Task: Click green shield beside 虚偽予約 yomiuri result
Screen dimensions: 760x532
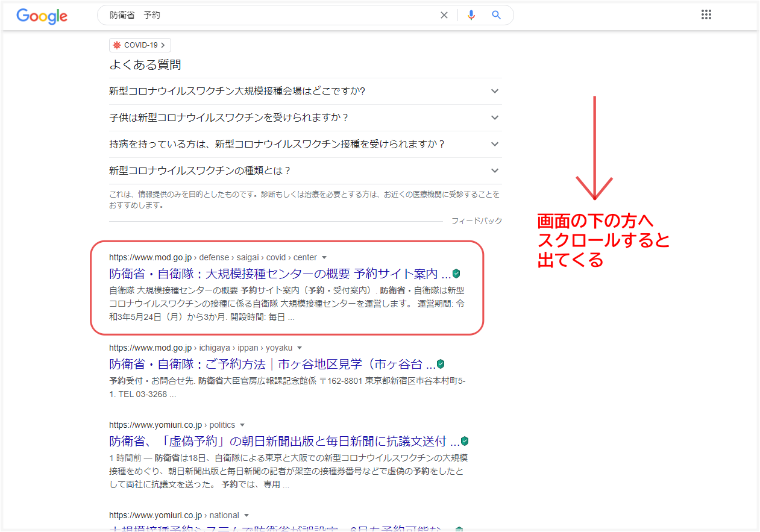Action: tap(465, 441)
